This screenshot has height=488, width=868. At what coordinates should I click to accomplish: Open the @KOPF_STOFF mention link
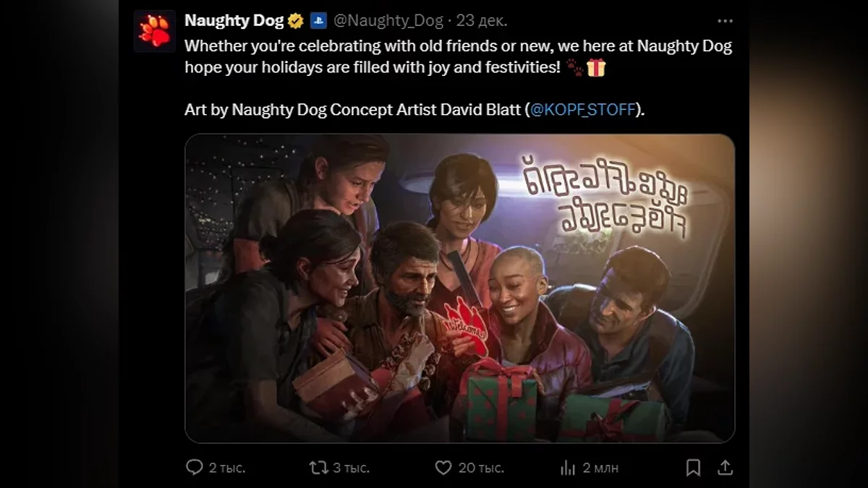[583, 110]
